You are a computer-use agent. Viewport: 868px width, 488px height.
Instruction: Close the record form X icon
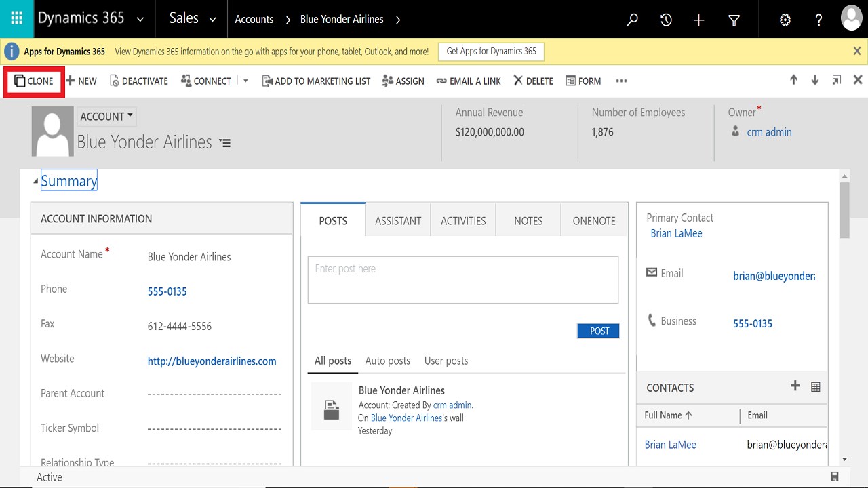click(x=858, y=80)
